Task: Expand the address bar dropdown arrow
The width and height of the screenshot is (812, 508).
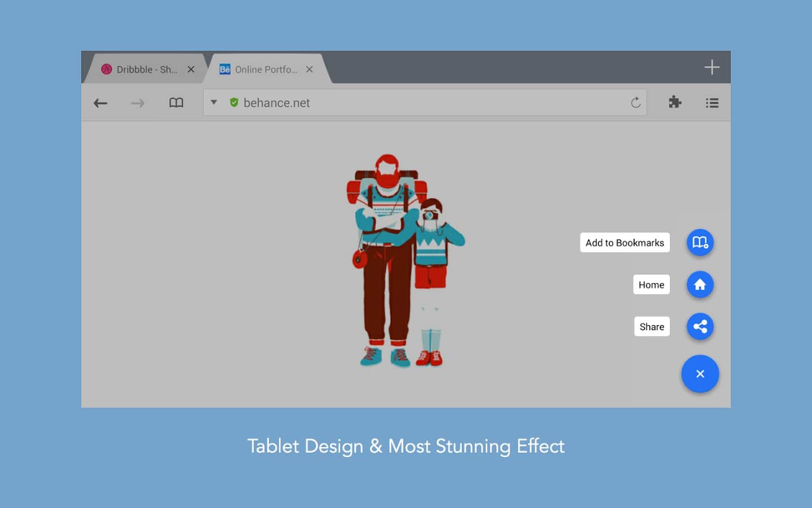Action: pyautogui.click(x=214, y=102)
